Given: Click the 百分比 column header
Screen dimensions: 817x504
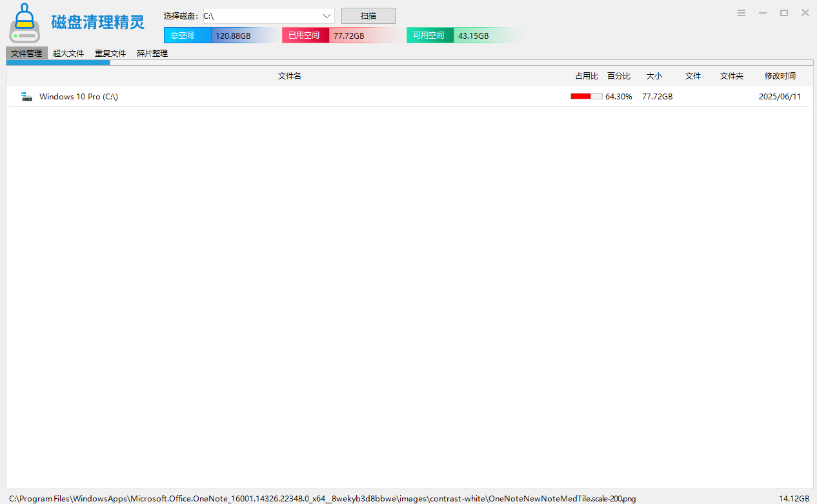Looking at the screenshot, I should tap(619, 76).
